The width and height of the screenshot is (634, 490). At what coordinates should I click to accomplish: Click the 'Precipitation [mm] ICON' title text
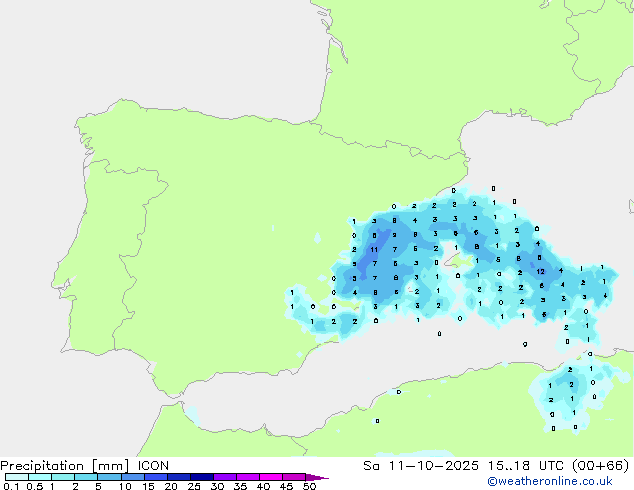pos(85,466)
